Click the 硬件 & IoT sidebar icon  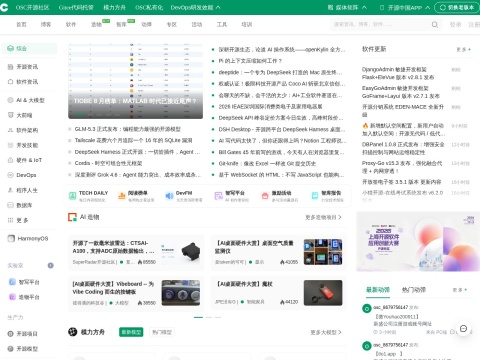point(10,160)
